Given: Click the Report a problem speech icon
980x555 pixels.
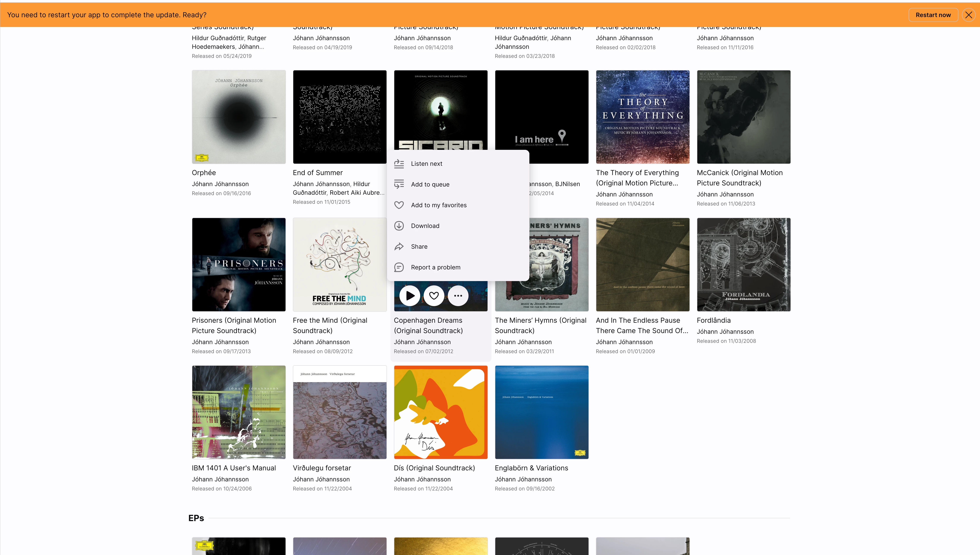Looking at the screenshot, I should click(x=399, y=267).
